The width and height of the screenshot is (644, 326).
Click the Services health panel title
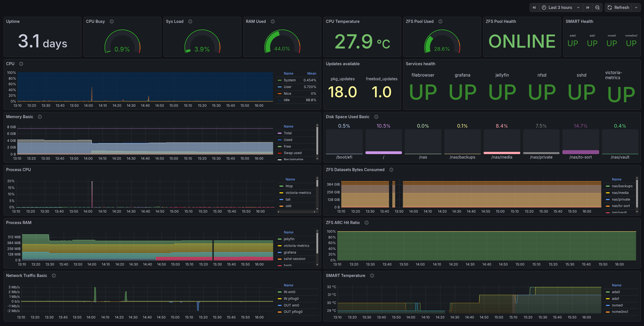(420, 64)
